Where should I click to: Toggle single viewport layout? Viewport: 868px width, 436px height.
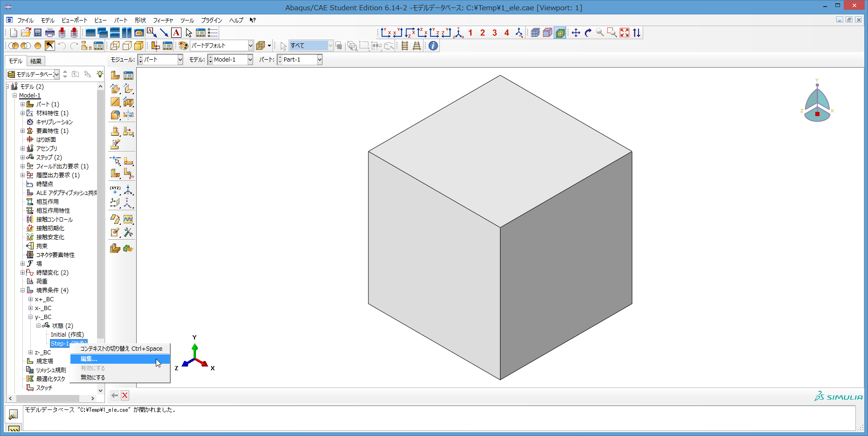tap(90, 33)
